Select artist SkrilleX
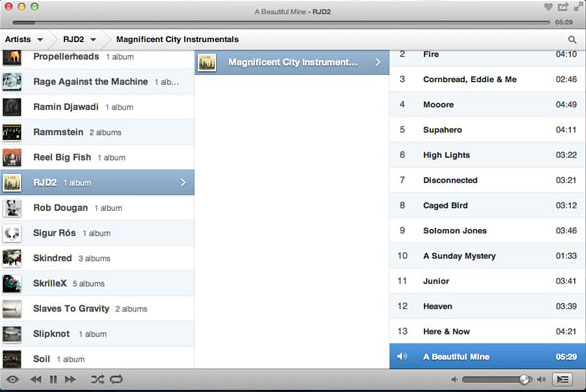 pos(97,283)
